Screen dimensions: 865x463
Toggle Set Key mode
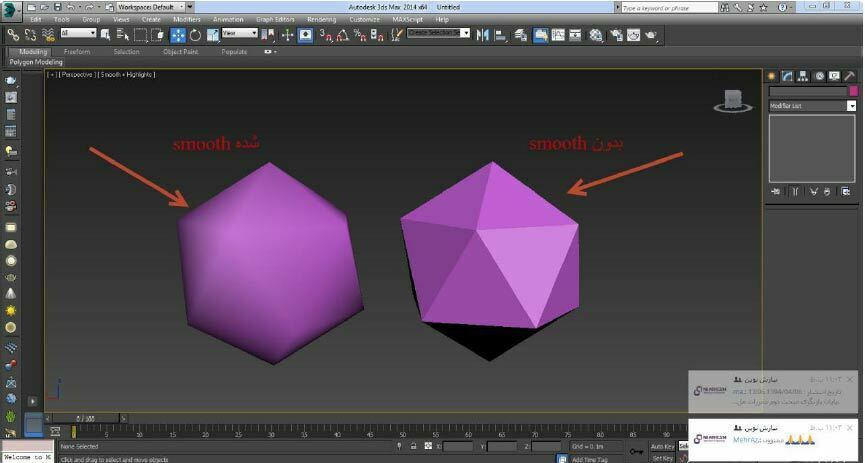click(x=662, y=458)
